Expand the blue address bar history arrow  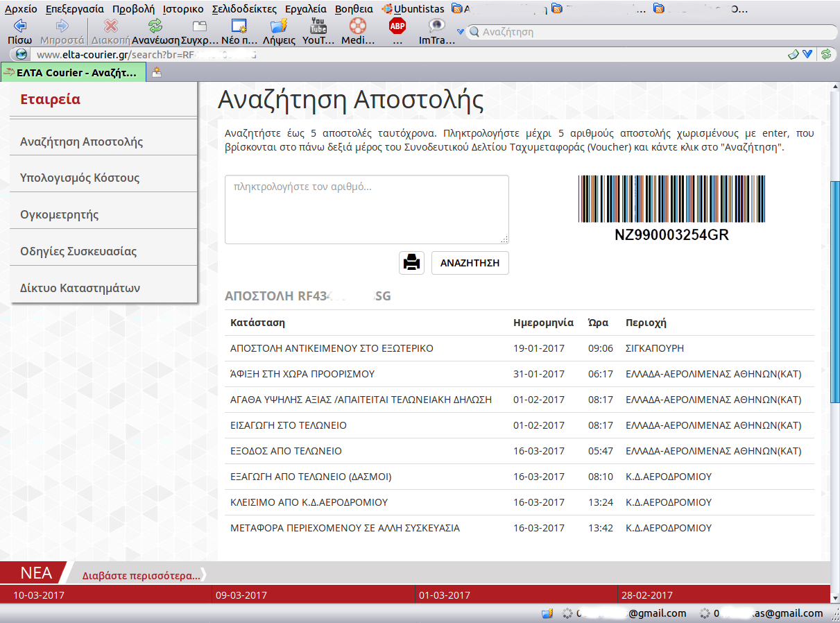(x=807, y=54)
